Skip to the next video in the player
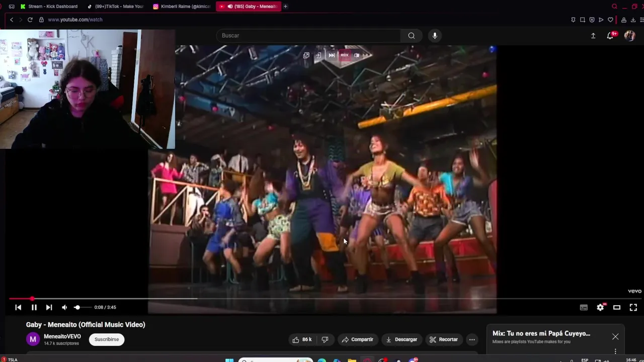Image resolution: width=644 pixels, height=362 pixels. tap(49, 307)
